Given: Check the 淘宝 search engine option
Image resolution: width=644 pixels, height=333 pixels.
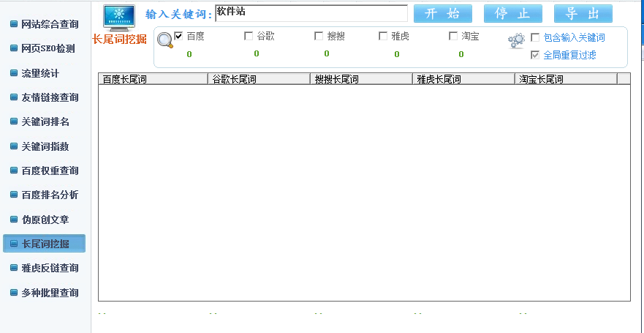Looking at the screenshot, I should (x=454, y=36).
